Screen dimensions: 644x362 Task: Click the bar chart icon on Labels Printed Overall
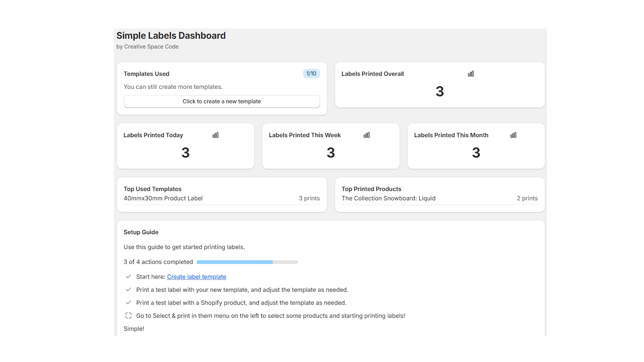click(471, 73)
